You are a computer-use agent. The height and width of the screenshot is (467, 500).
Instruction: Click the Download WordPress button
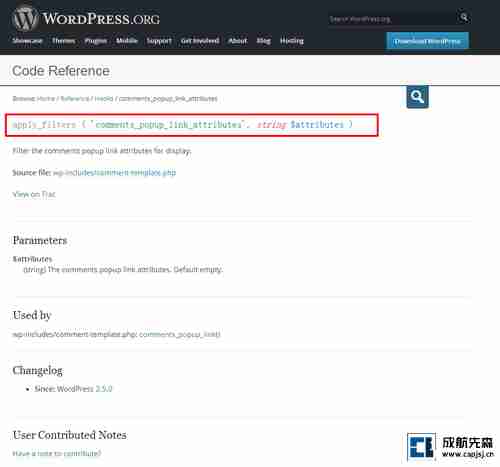pyautogui.click(x=427, y=41)
